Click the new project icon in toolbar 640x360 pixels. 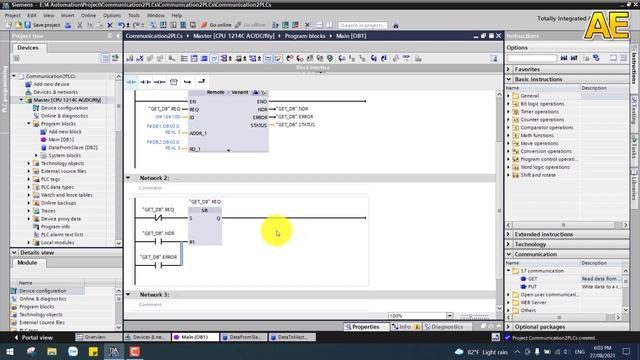coord(9,25)
